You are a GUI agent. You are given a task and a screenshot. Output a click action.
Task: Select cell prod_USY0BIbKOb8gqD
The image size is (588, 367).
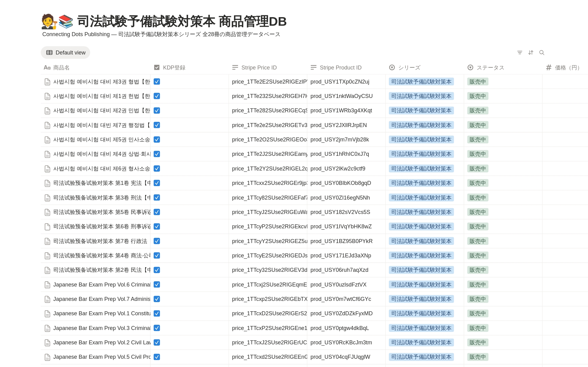346,183
